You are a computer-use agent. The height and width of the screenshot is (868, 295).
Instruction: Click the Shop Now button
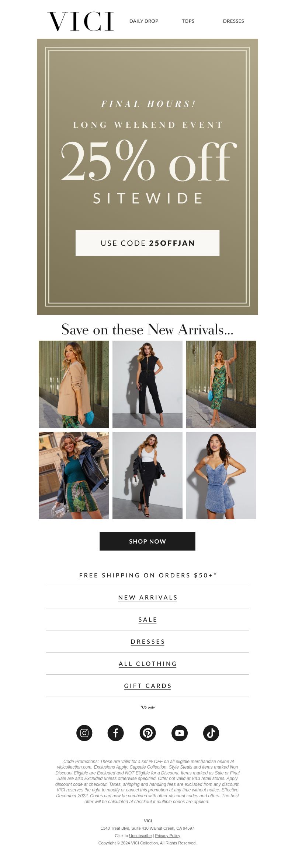[147, 541]
